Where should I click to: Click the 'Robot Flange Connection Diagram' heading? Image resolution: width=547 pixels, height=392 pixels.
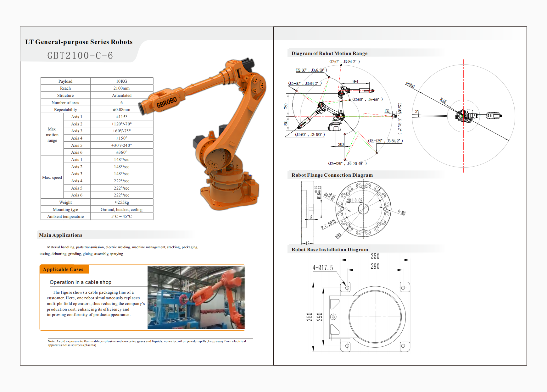(x=332, y=175)
